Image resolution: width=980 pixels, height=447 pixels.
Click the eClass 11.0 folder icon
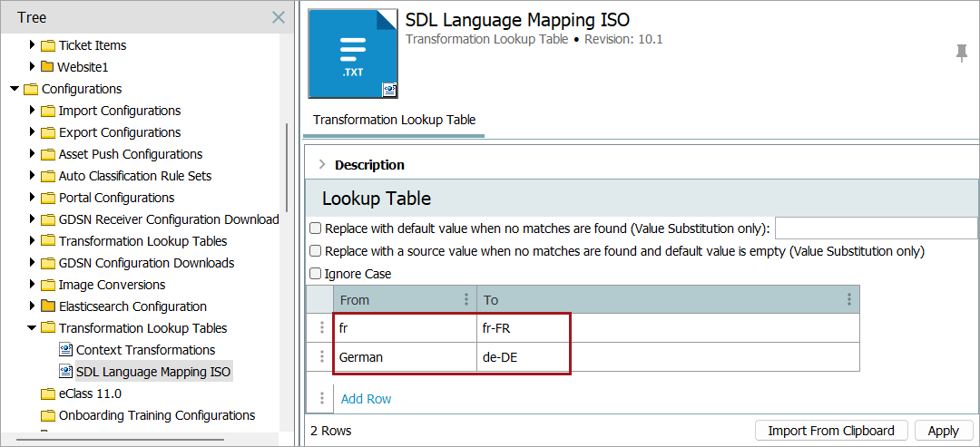pyautogui.click(x=48, y=394)
